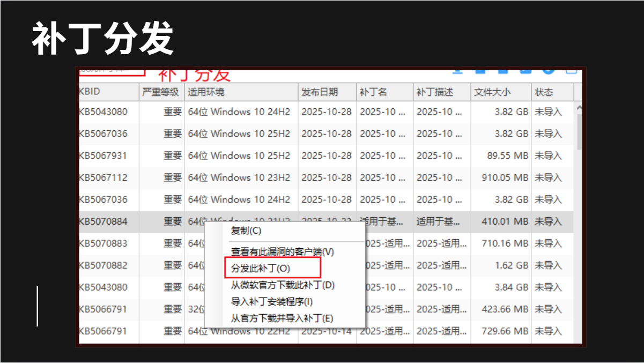Sort by 文件大小 column header
644x363 pixels.
(x=501, y=92)
